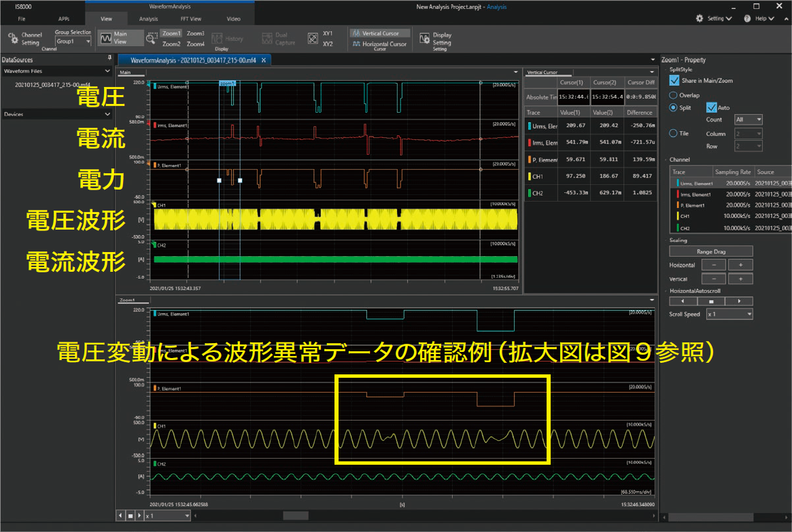Image resolution: width=792 pixels, height=532 pixels.
Task: Select the Overlap radio button
Action: coord(673,95)
